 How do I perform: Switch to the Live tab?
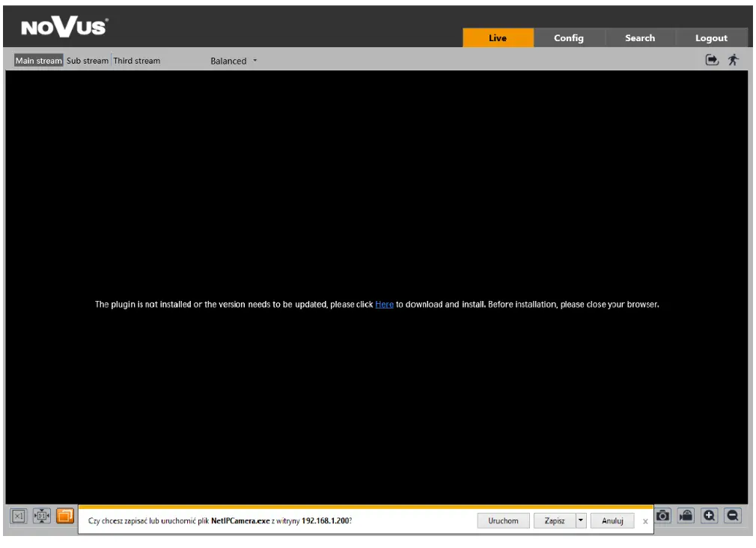coord(498,37)
